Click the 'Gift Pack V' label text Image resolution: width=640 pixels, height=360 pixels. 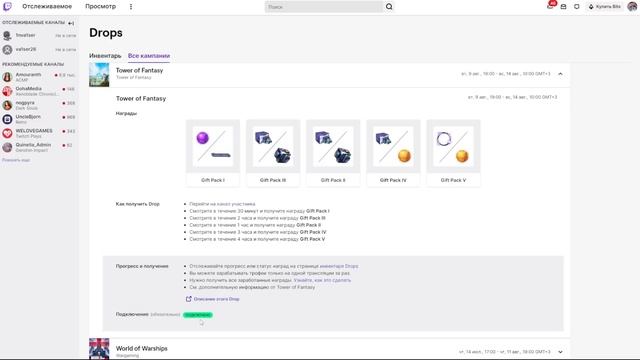(453, 180)
